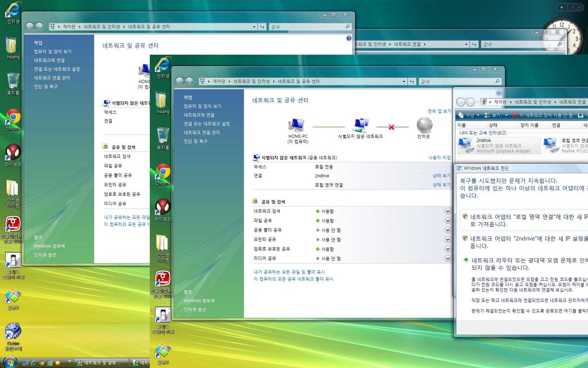Open Windows 방화벽 link in the front window sidebar
Image resolution: width=588 pixels, height=368 pixels.
tap(199, 301)
